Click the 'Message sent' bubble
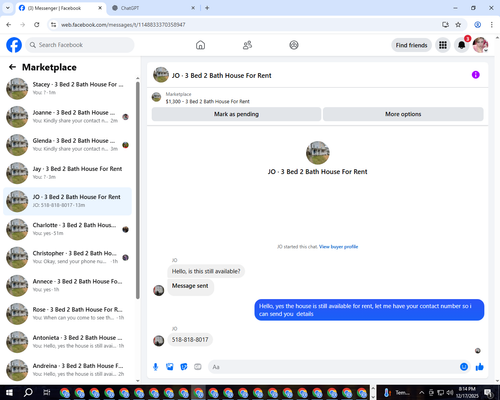Image resolution: width=500 pixels, height=400 pixels. [x=190, y=286]
